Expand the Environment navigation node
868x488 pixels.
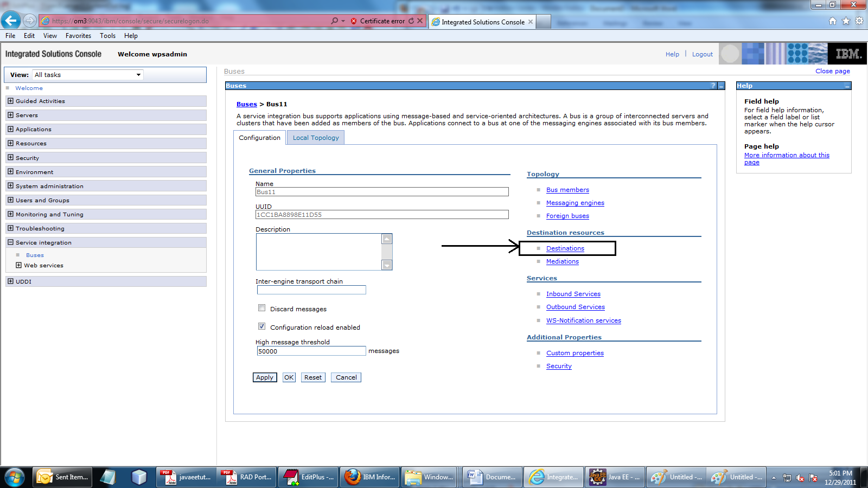[x=10, y=171]
